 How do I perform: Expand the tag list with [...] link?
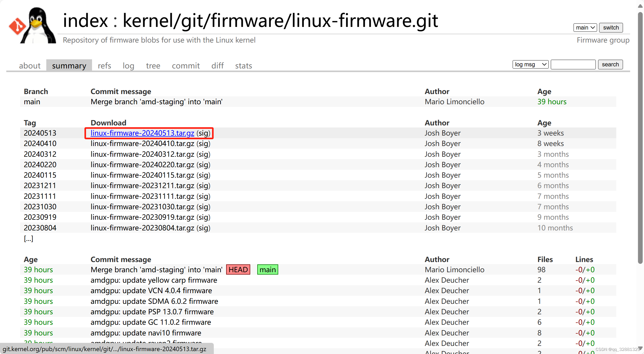pyautogui.click(x=28, y=239)
